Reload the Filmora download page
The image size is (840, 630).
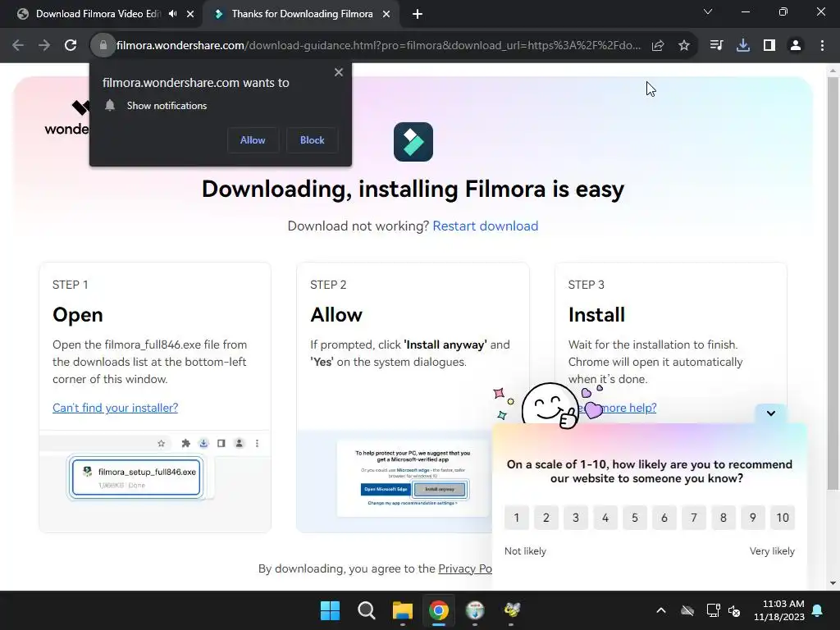(x=71, y=46)
